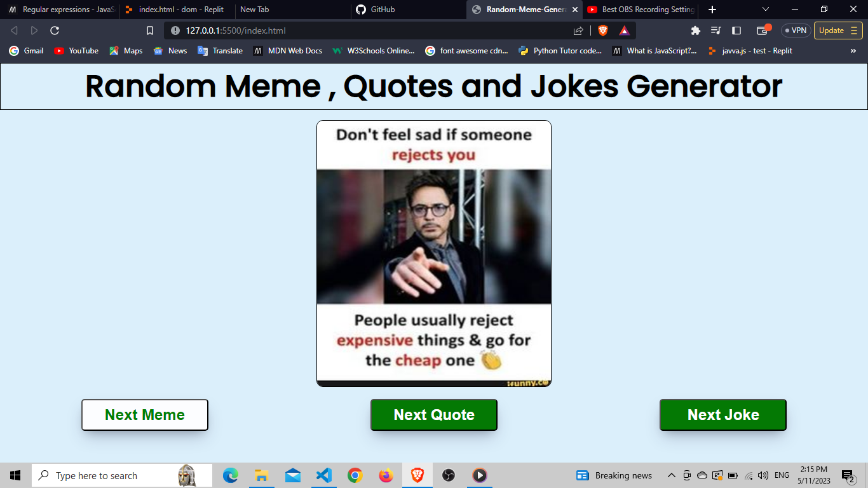Open the extensions puzzle icon

(x=696, y=30)
